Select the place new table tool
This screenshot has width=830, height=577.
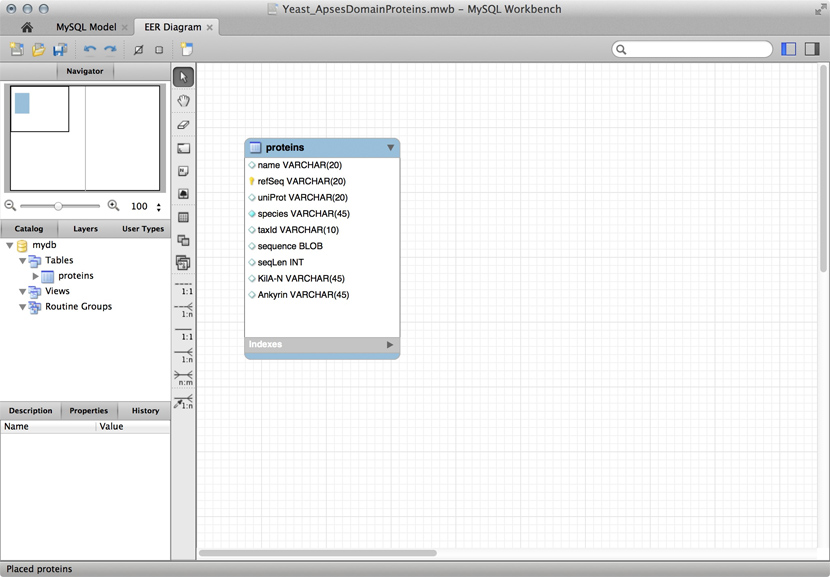point(183,217)
